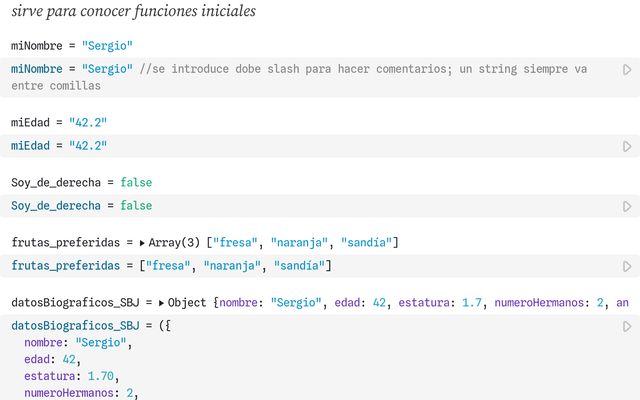Expand the Array(3) output triangle
The width and height of the screenshot is (640, 400).
click(x=142, y=243)
